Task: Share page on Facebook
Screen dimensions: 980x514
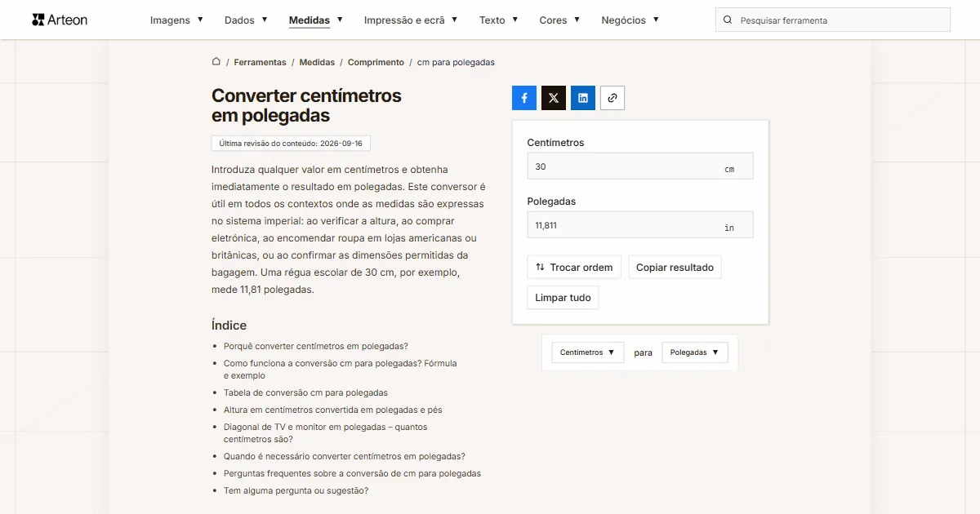Action: pos(524,98)
